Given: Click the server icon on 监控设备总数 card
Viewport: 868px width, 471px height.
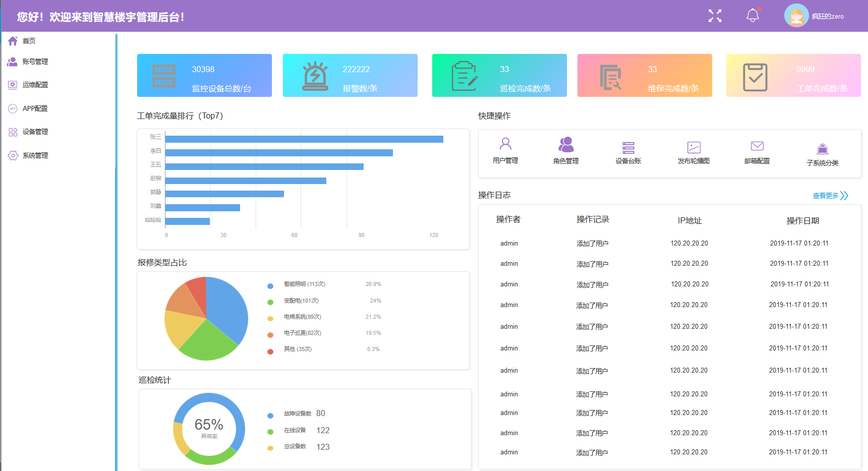Looking at the screenshot, I should click(164, 76).
